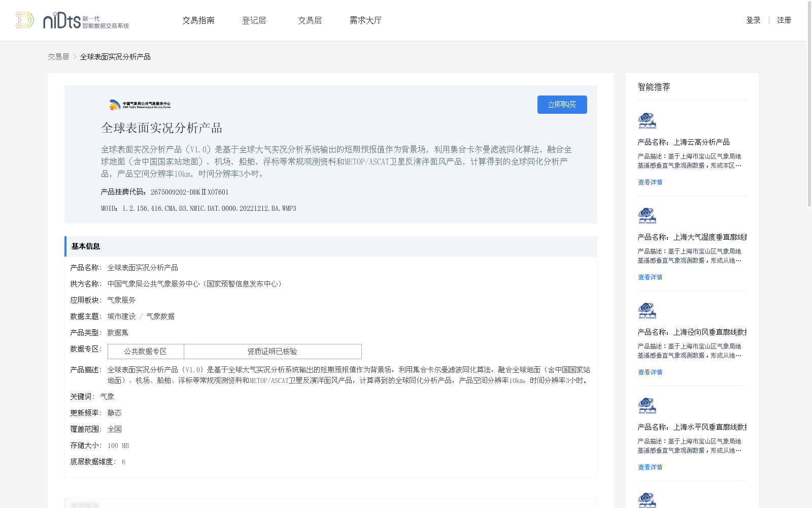Click the page vertical scrollbar thumb

point(809,104)
